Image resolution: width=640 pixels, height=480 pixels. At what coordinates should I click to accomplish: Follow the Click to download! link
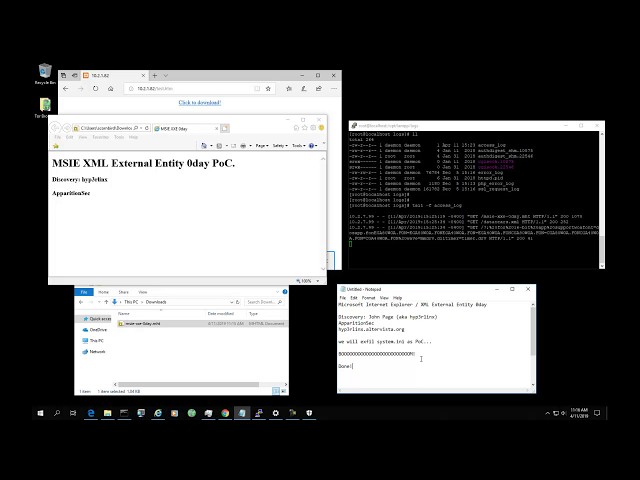200,102
